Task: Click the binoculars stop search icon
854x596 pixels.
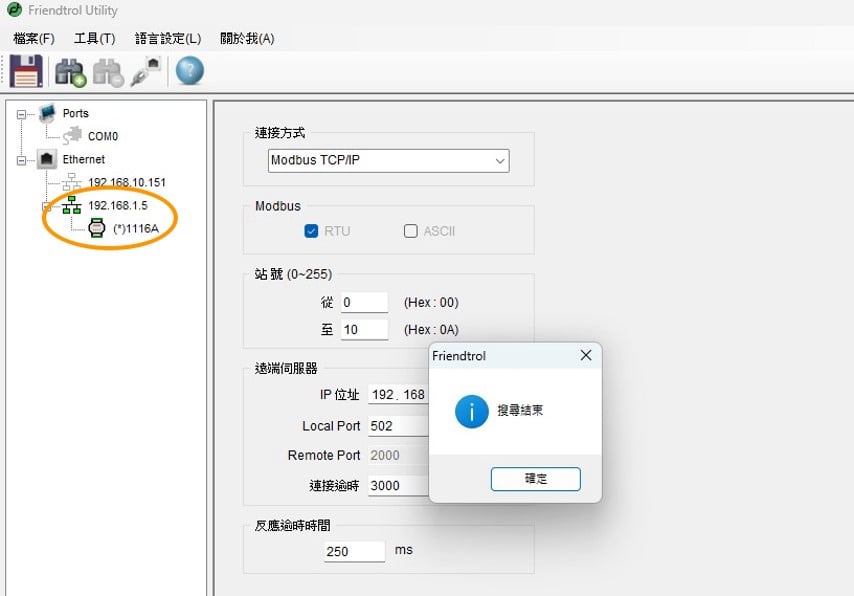Action: pos(107,72)
